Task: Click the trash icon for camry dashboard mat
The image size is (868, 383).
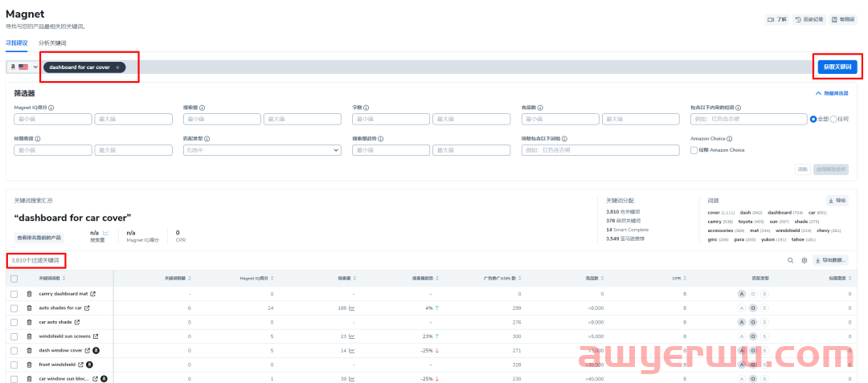Action: click(30, 294)
